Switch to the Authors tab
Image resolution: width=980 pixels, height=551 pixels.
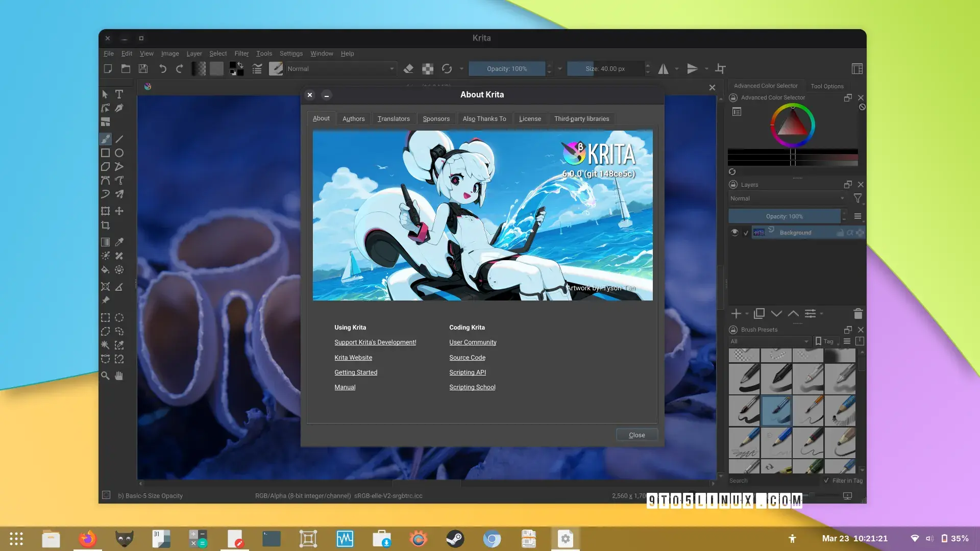point(353,119)
